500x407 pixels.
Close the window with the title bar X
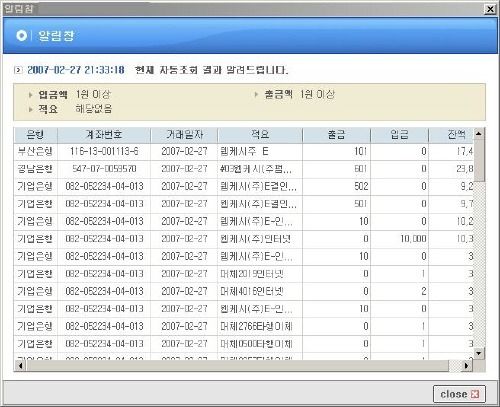[x=490, y=9]
